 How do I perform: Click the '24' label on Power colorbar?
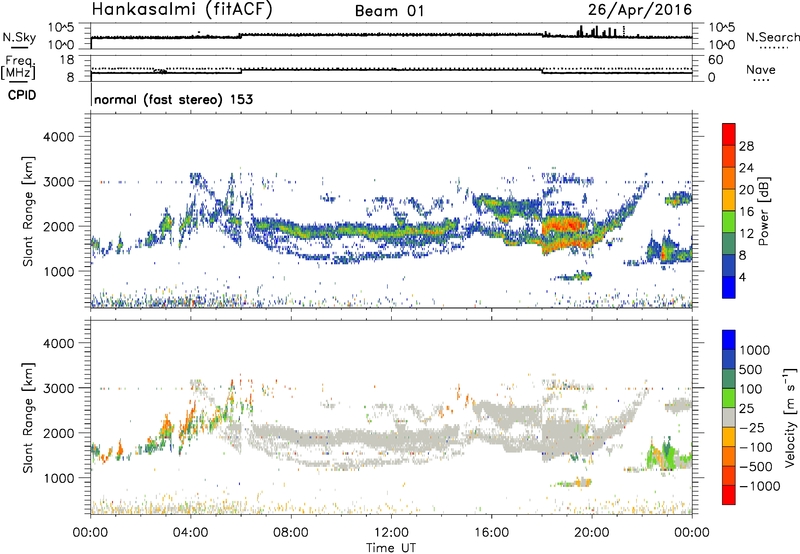click(746, 168)
